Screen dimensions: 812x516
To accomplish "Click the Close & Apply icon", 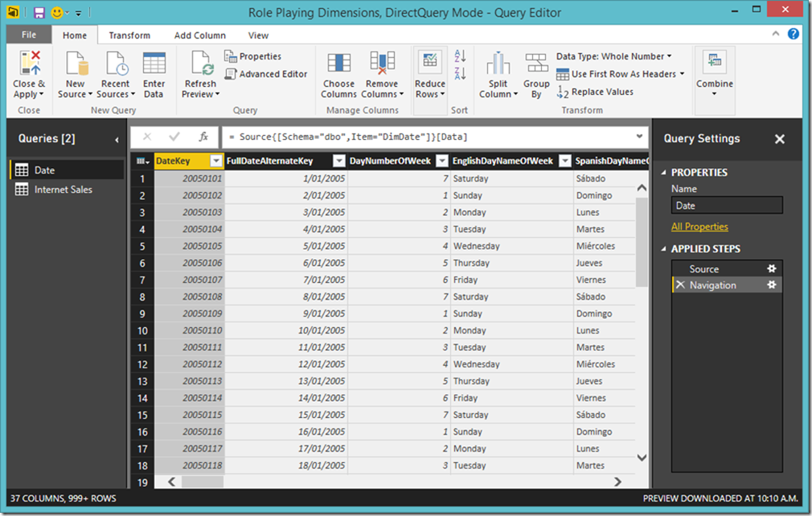I will tap(30, 63).
